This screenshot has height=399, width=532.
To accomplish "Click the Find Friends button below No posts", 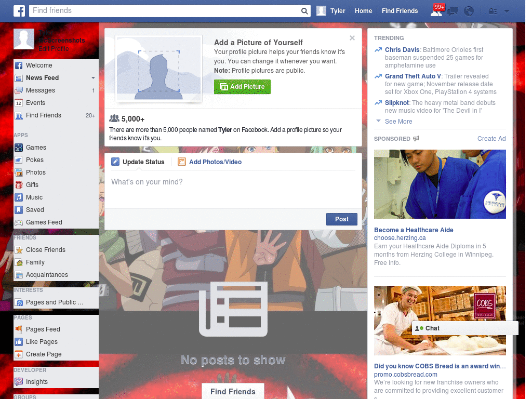I will (x=233, y=391).
